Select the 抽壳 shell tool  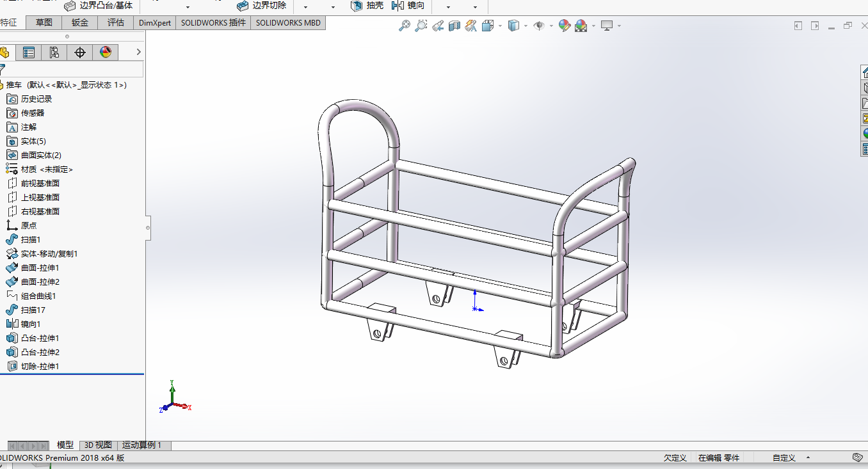point(367,6)
